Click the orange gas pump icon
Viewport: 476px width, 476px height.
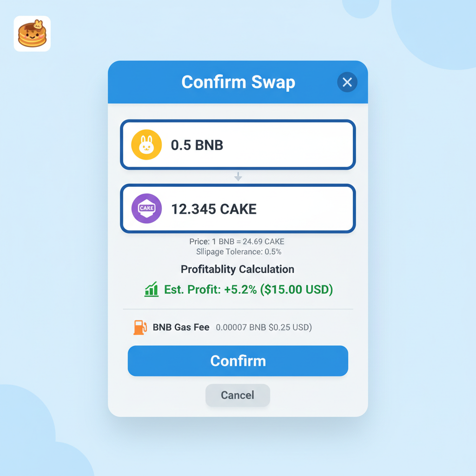pyautogui.click(x=139, y=327)
